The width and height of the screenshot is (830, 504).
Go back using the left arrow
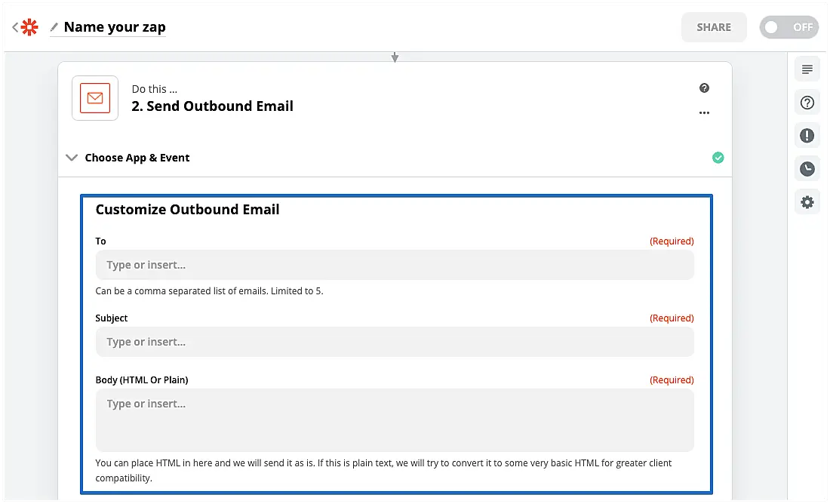pyautogui.click(x=15, y=27)
